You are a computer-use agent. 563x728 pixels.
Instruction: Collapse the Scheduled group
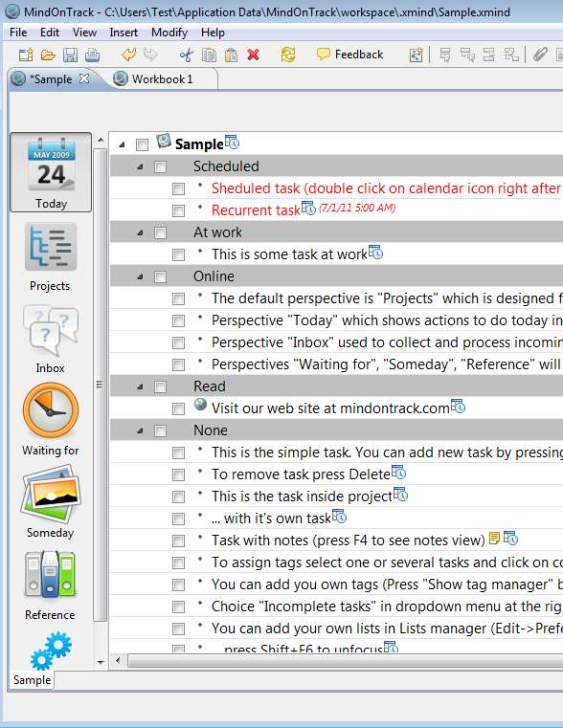point(141,166)
